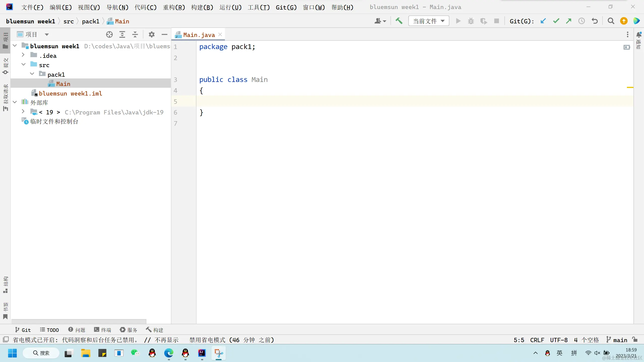Click the Git commit checkmark icon
The width and height of the screenshot is (644, 362).
tap(556, 21)
